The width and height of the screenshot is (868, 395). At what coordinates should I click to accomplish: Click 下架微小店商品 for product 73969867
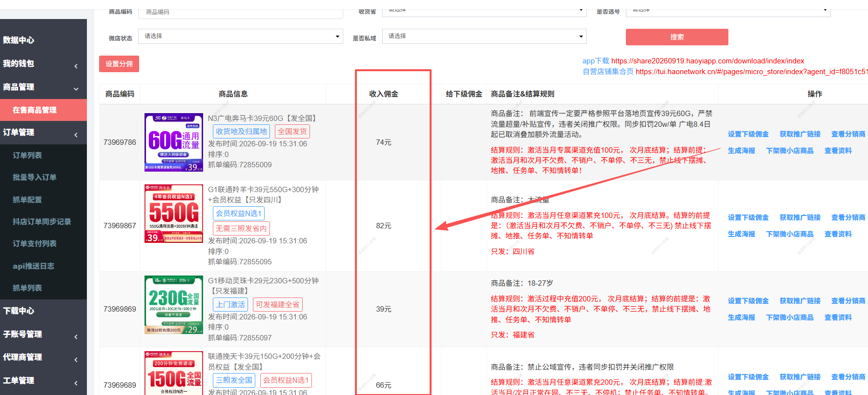click(790, 234)
